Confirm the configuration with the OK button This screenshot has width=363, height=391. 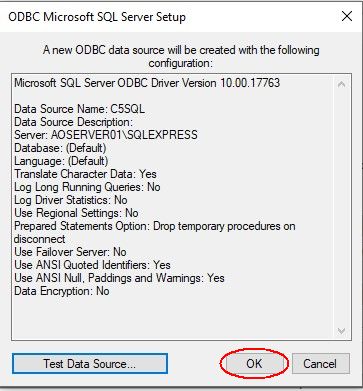pyautogui.click(x=254, y=363)
